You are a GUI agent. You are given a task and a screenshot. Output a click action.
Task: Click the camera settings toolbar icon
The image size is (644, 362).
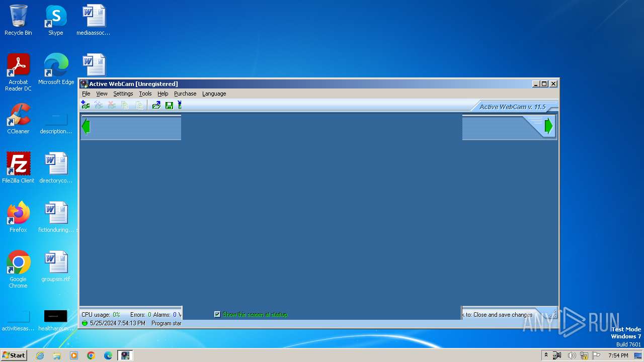(x=99, y=105)
